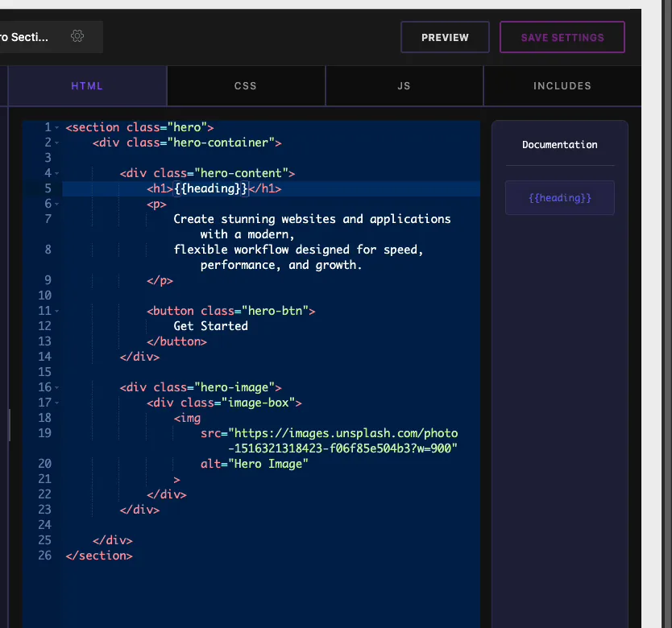Click the PREVIEW button
Screen dimensions: 672x628
pyautogui.click(x=445, y=37)
